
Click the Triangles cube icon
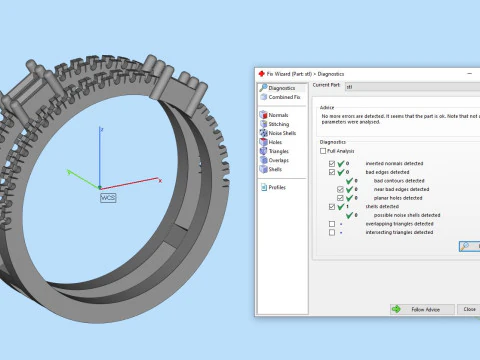coord(263,151)
